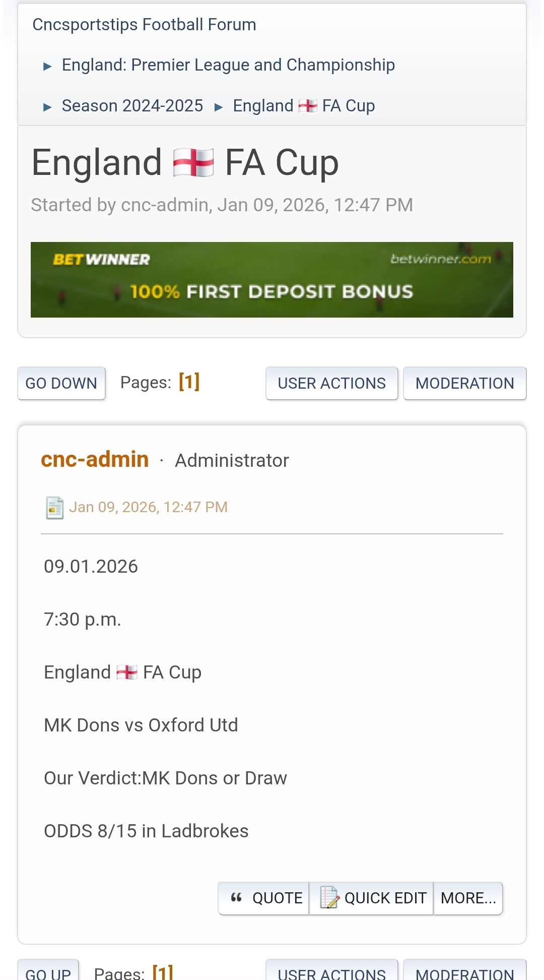The width and height of the screenshot is (544, 980).
Task: Click the England flag in the thread title
Action: (193, 163)
